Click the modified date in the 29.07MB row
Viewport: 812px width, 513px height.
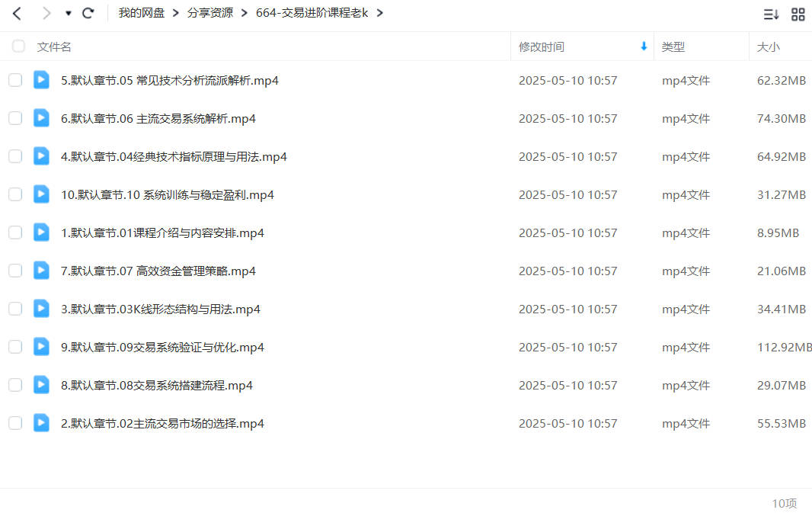(568, 385)
